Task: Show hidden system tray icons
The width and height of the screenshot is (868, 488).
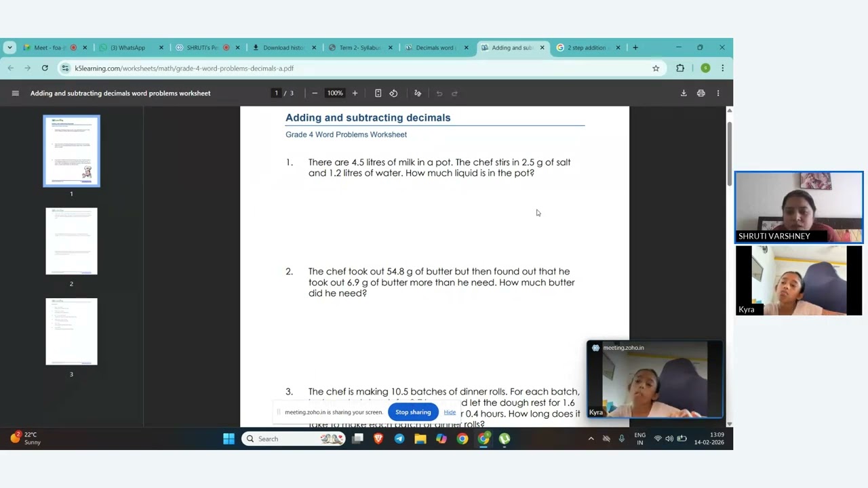Action: click(x=591, y=439)
